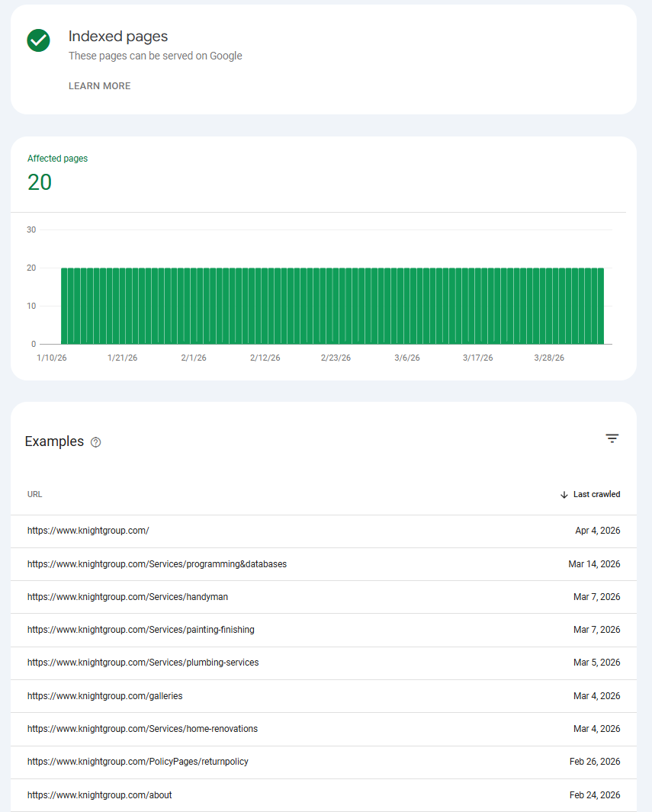Open the galleries page URL
Image resolution: width=652 pixels, height=812 pixels.
pyautogui.click(x=104, y=695)
